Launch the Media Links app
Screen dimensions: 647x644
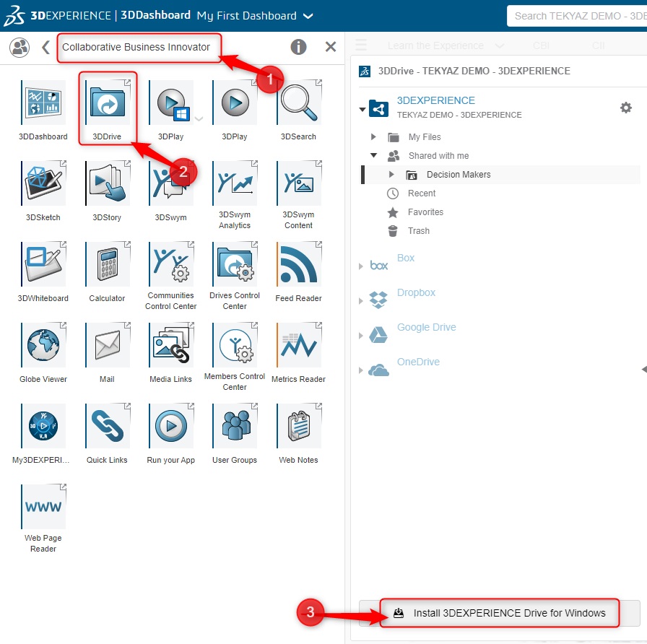tap(171, 345)
